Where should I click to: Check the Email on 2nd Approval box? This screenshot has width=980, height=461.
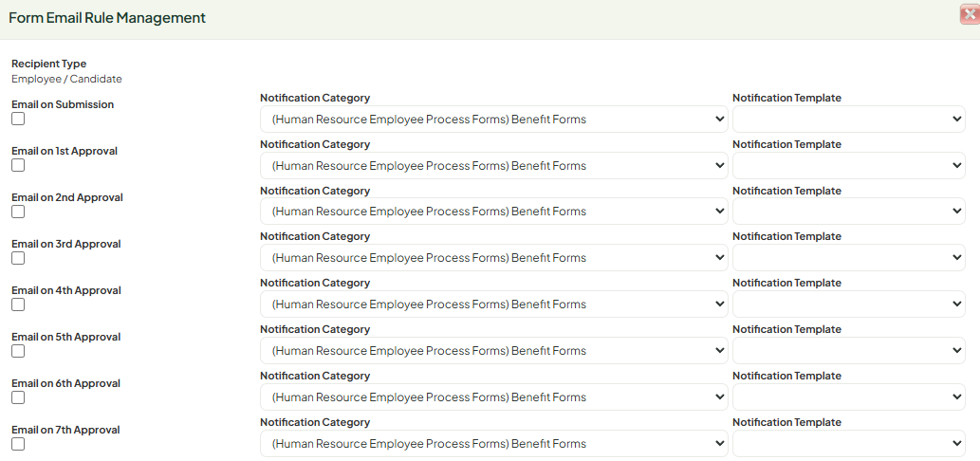pyautogui.click(x=18, y=212)
